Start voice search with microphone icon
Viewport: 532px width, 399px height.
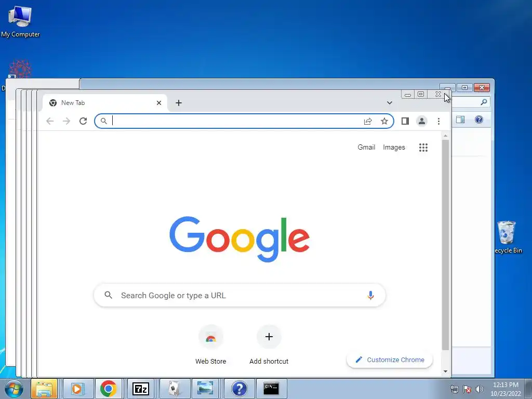pos(370,295)
